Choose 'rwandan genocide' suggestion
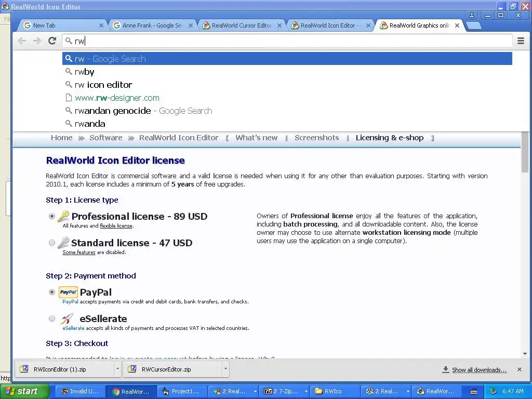This screenshot has height=399, width=532. 287,111
